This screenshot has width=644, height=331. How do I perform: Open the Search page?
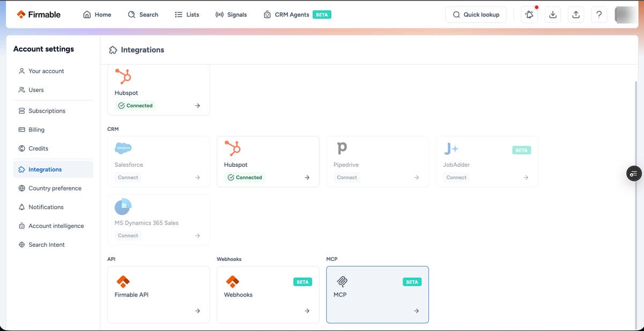click(x=143, y=14)
